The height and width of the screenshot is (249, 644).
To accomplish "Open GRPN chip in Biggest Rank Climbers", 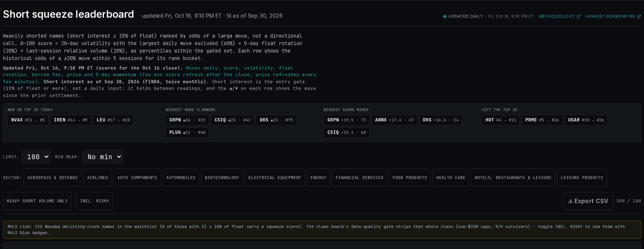I will 187,120.
